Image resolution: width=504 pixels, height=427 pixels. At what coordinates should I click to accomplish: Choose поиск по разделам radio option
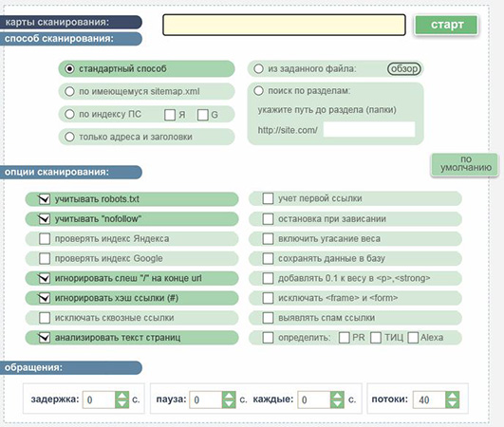259,91
